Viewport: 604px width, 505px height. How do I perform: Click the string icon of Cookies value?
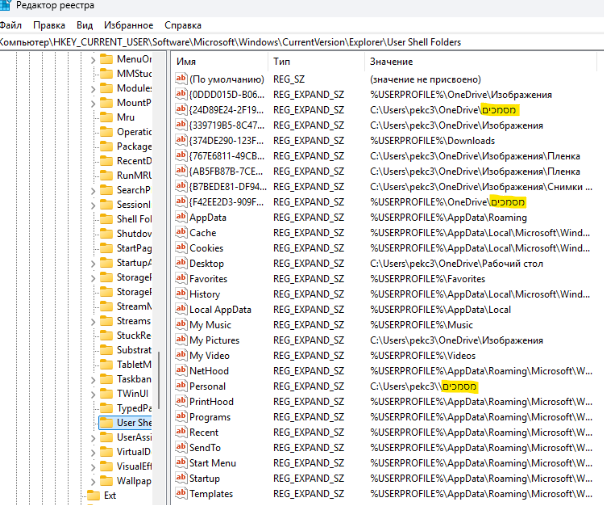tap(181, 247)
